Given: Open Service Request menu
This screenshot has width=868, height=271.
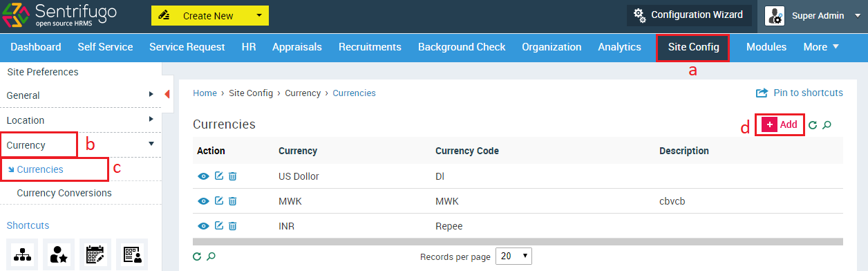Looking at the screenshot, I should pyautogui.click(x=187, y=47).
